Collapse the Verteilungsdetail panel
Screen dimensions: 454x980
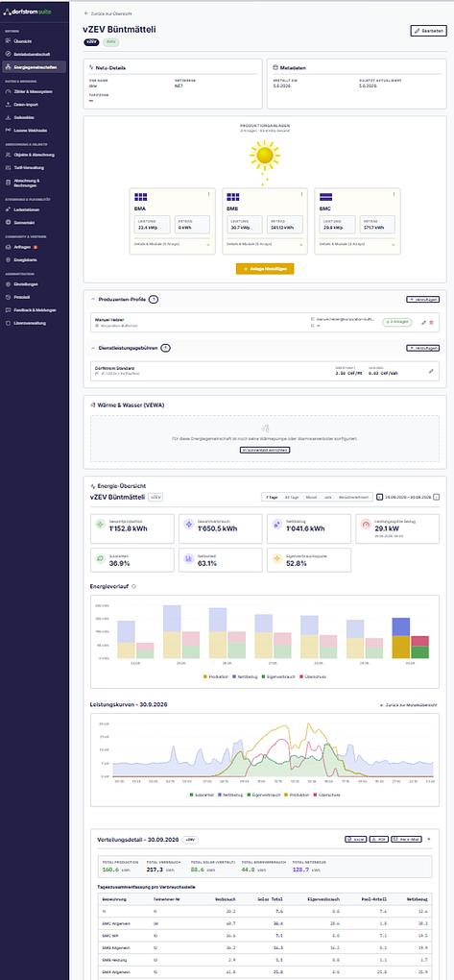point(428,839)
